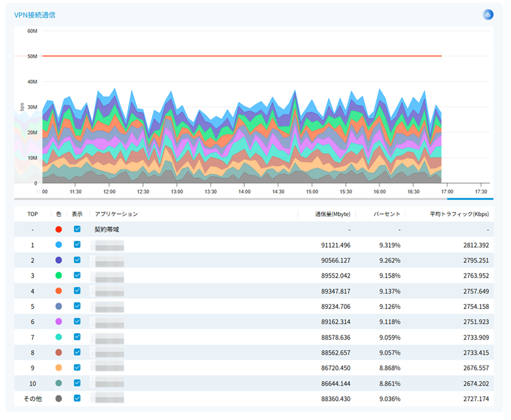
Task: Click the 14:00 label on time axis
Action: [244, 191]
